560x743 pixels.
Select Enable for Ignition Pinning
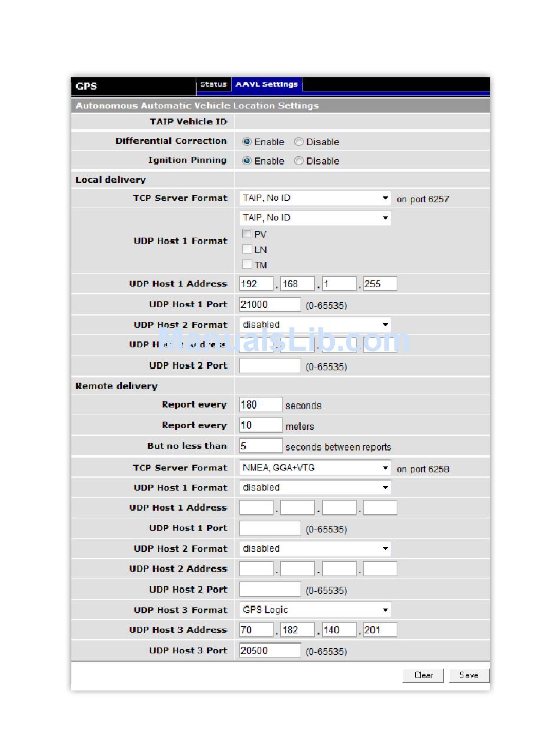click(246, 160)
